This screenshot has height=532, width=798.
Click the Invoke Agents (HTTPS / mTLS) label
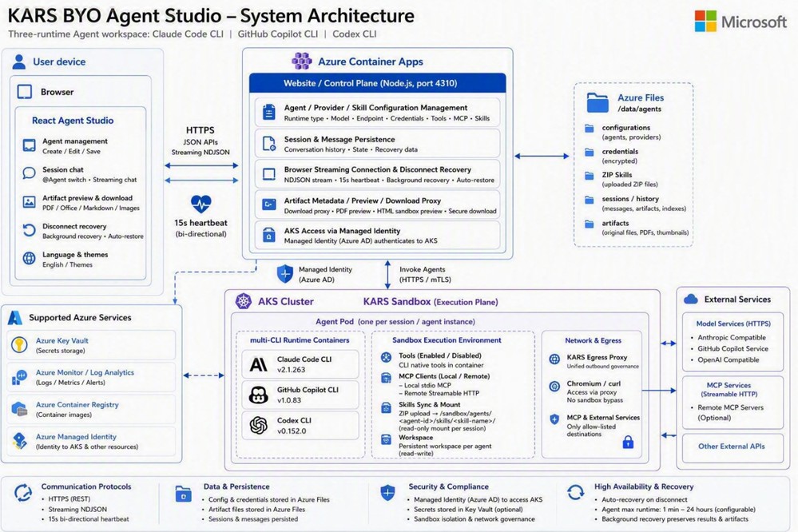(425, 275)
